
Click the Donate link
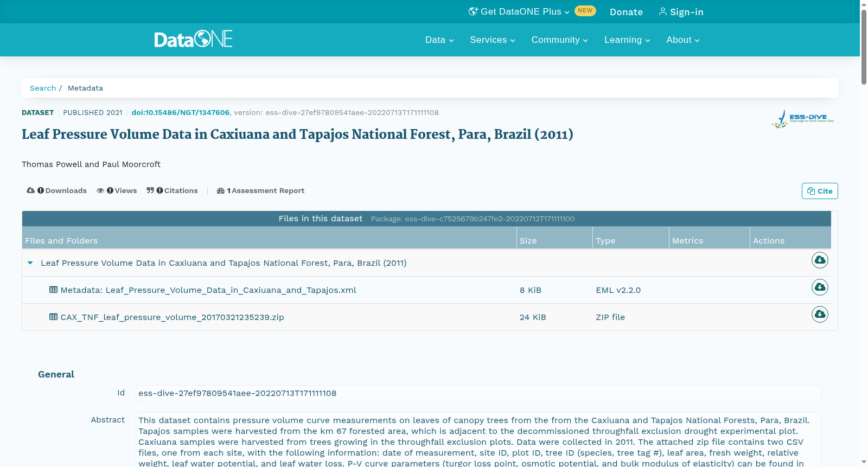click(x=626, y=12)
